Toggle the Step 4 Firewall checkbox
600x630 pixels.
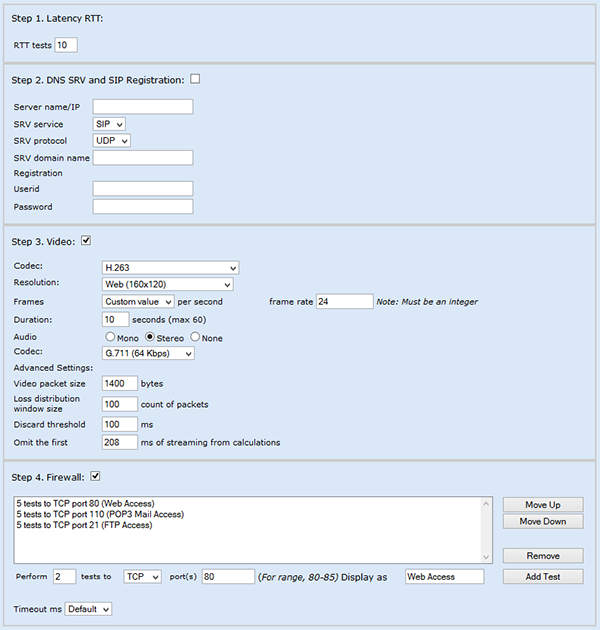95,476
